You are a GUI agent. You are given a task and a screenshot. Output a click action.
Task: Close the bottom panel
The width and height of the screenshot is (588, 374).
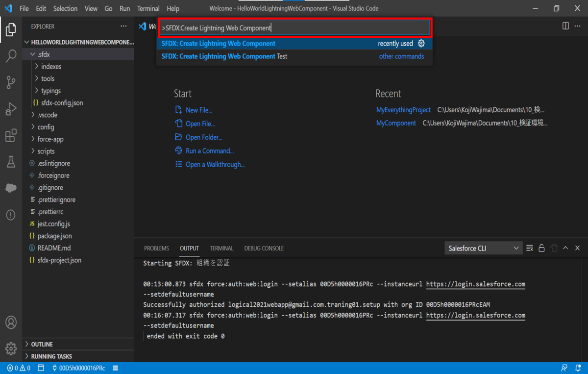coord(577,248)
